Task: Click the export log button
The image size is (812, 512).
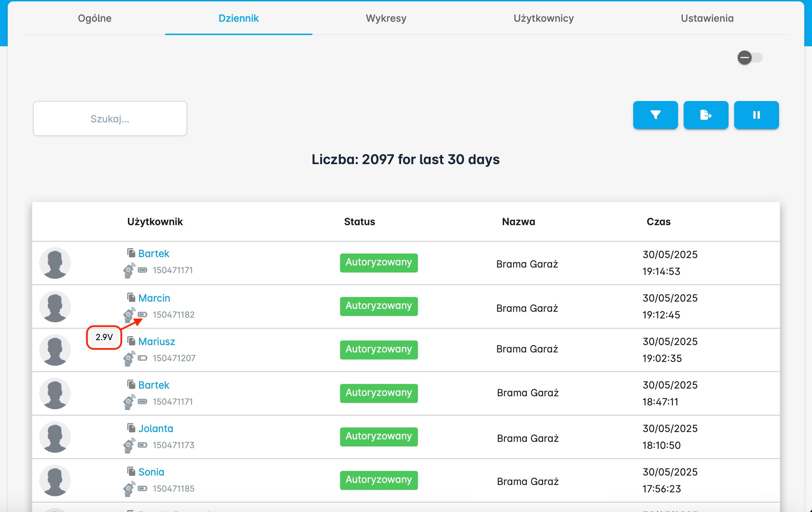Action: point(706,115)
